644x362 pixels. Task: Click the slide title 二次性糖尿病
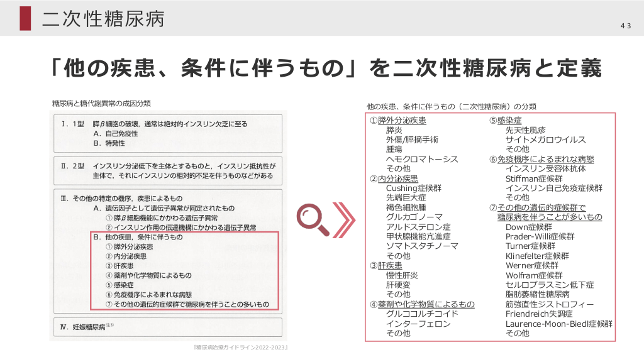coord(103,18)
